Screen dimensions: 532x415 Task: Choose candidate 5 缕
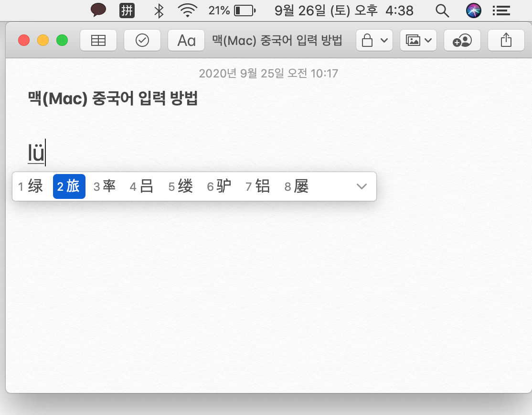[181, 186]
